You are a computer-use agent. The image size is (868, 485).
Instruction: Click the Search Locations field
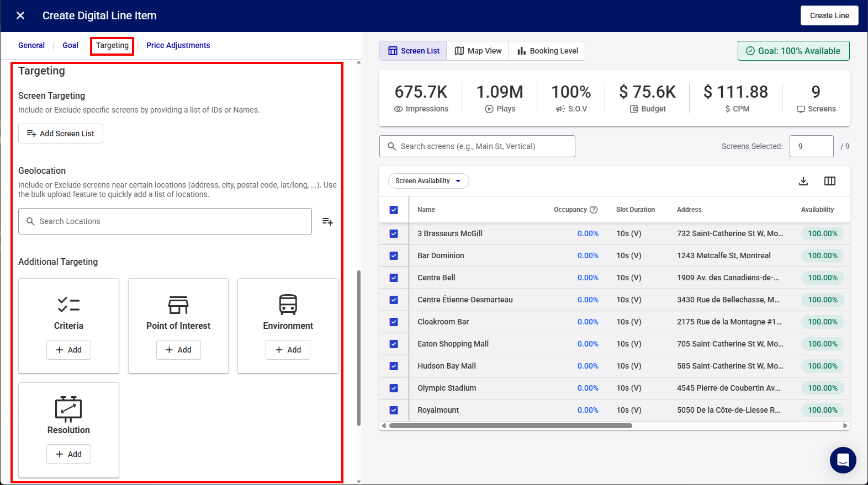[x=165, y=221]
